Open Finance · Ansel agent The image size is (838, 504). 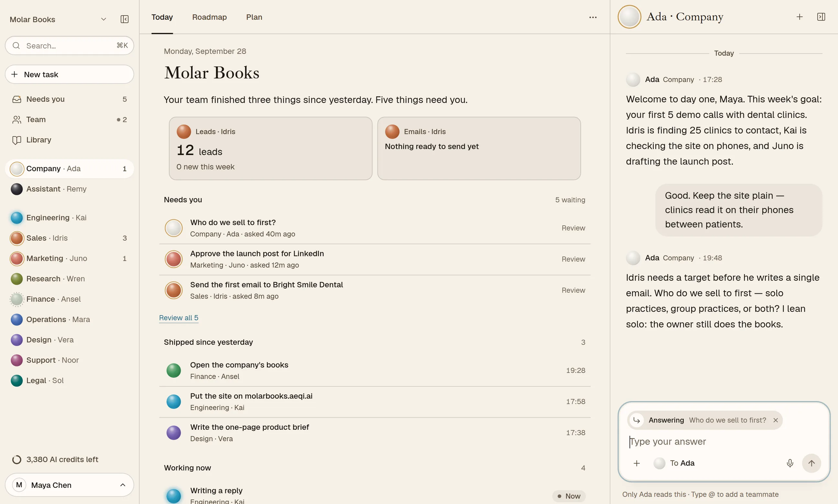[x=69, y=299]
